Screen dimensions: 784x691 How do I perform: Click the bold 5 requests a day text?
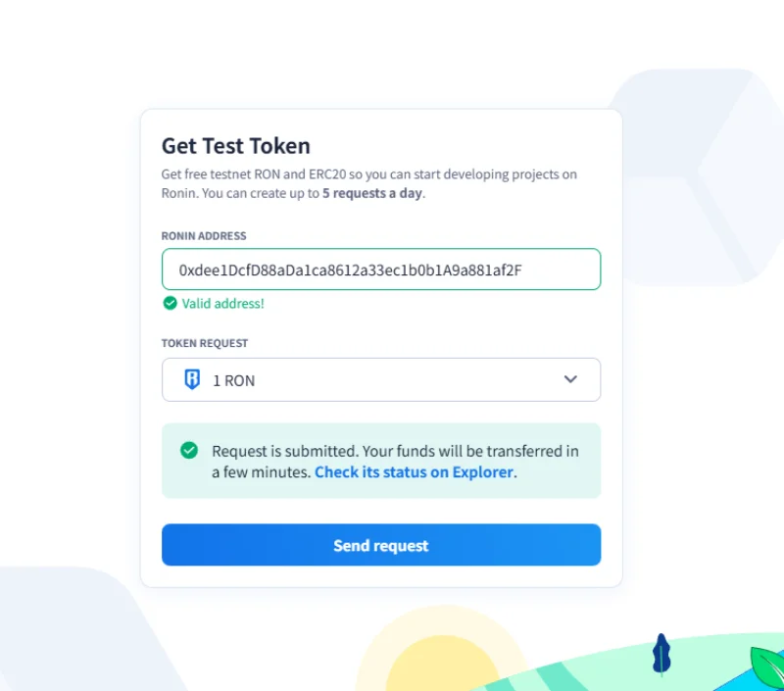tap(372, 193)
